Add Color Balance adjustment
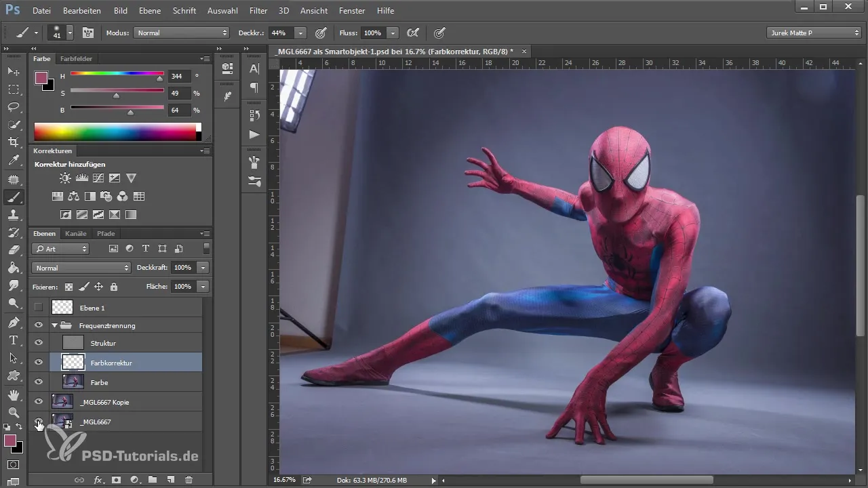868x488 pixels. (x=74, y=197)
